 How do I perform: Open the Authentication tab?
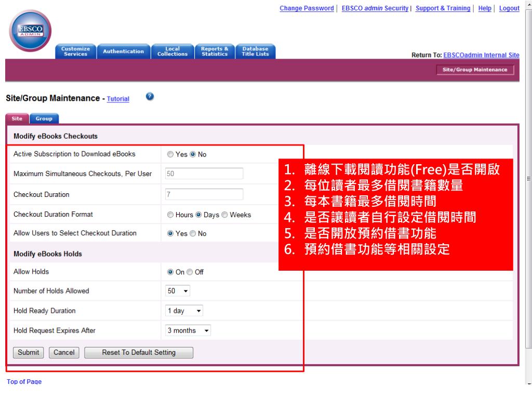(124, 51)
